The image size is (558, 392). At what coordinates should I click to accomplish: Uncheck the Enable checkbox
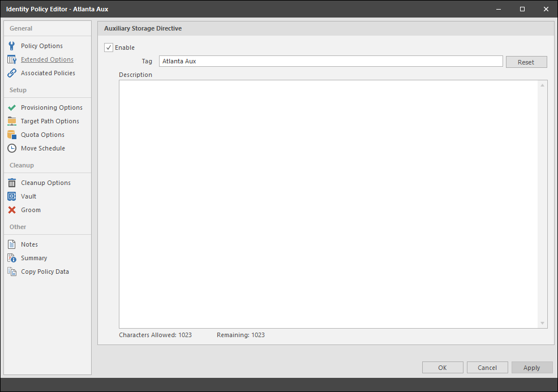click(x=109, y=48)
